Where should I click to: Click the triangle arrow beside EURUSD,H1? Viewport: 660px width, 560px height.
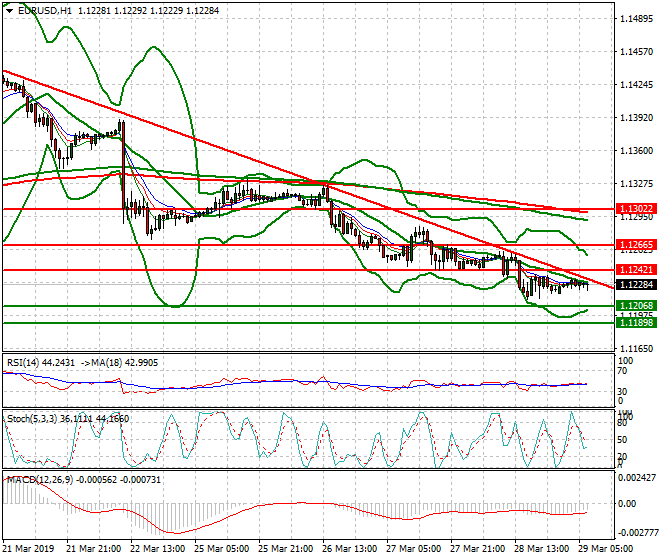pos(9,9)
